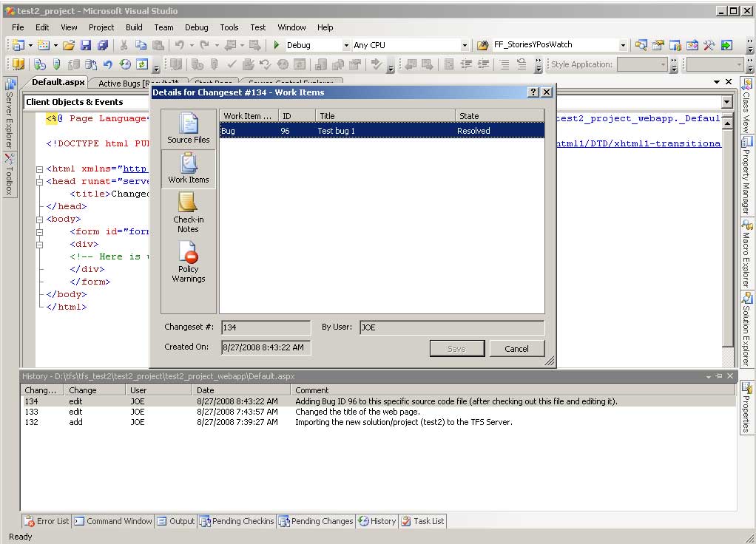This screenshot has height=544, width=756.
Task: Click the Copy icon in the toolbar
Action: (141, 45)
